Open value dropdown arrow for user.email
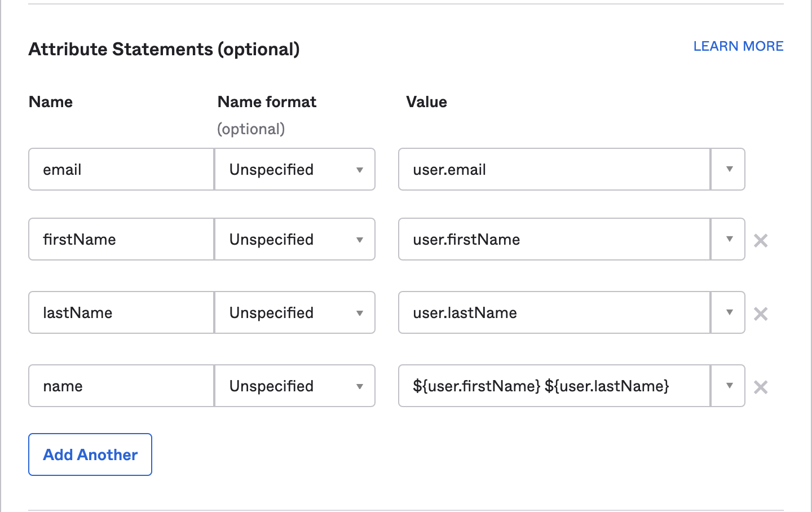812x512 pixels. click(x=729, y=170)
